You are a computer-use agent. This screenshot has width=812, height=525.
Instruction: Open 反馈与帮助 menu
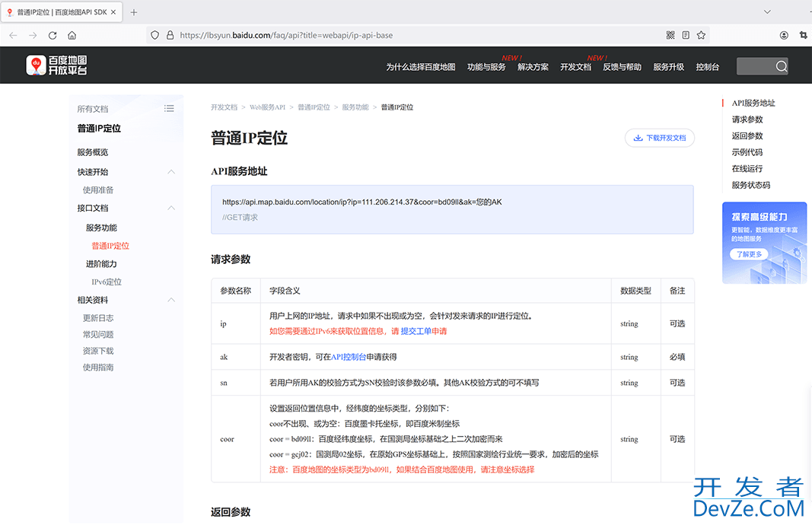[x=622, y=67]
